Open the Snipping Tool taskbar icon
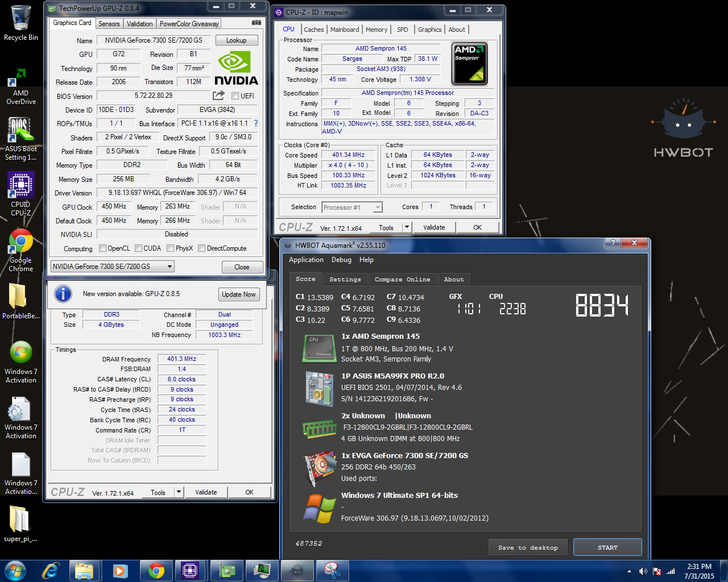The image size is (728, 582). pyautogui.click(x=333, y=571)
